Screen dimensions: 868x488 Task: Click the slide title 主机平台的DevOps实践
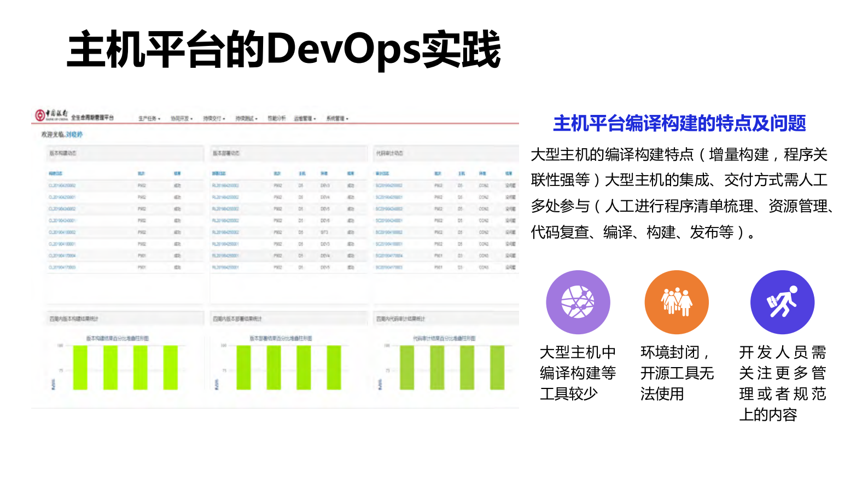pyautogui.click(x=284, y=50)
